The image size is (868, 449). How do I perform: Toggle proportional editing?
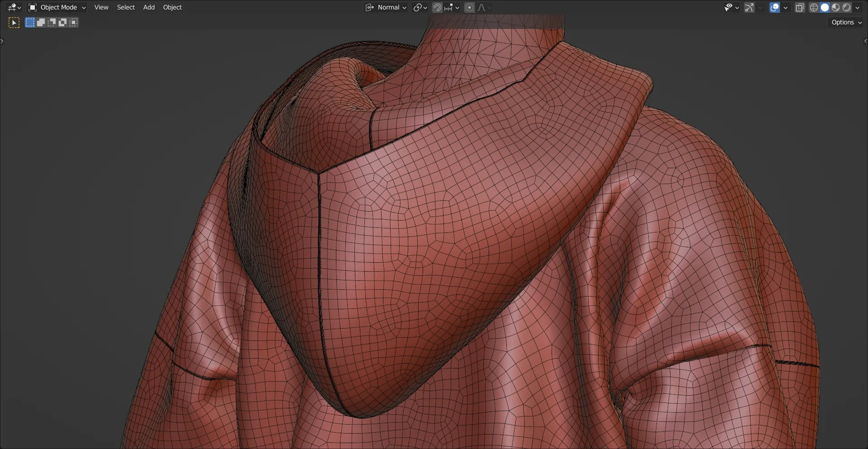point(469,7)
